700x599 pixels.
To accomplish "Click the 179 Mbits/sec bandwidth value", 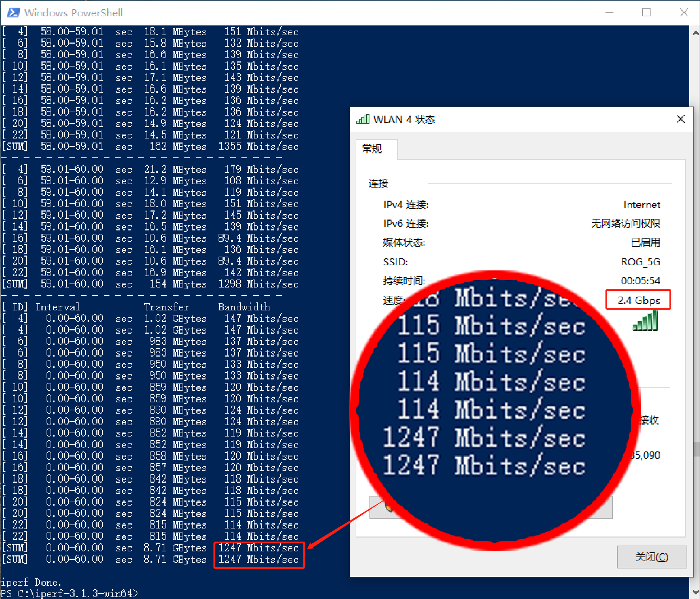I will [x=261, y=169].
